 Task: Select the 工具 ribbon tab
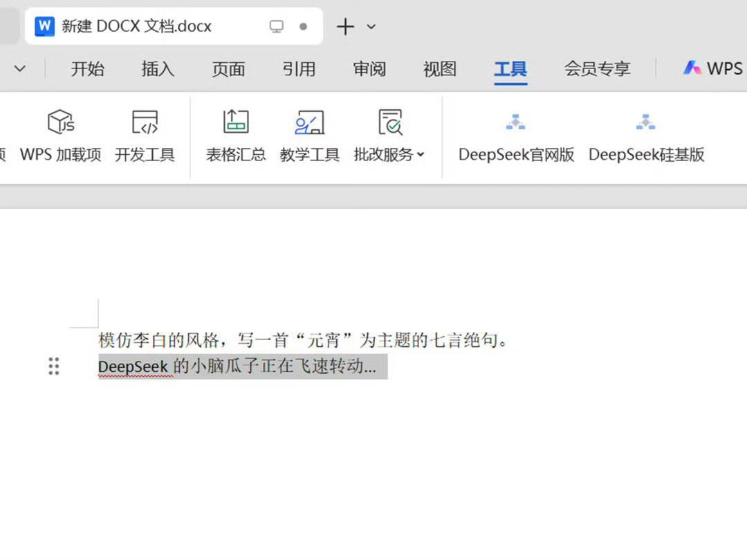pyautogui.click(x=510, y=69)
